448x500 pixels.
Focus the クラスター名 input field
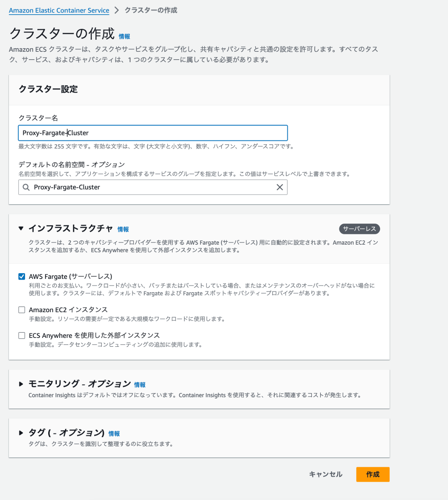click(x=153, y=133)
